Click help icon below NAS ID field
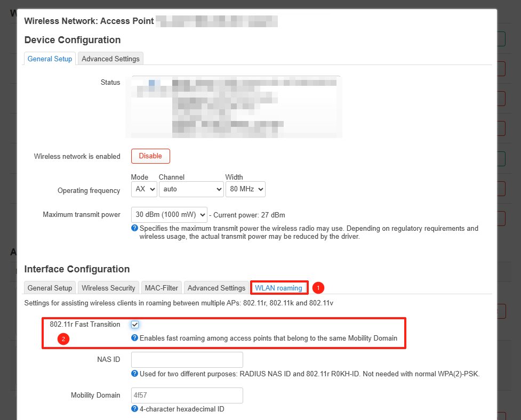The width and height of the screenshot is (521, 420). point(135,374)
